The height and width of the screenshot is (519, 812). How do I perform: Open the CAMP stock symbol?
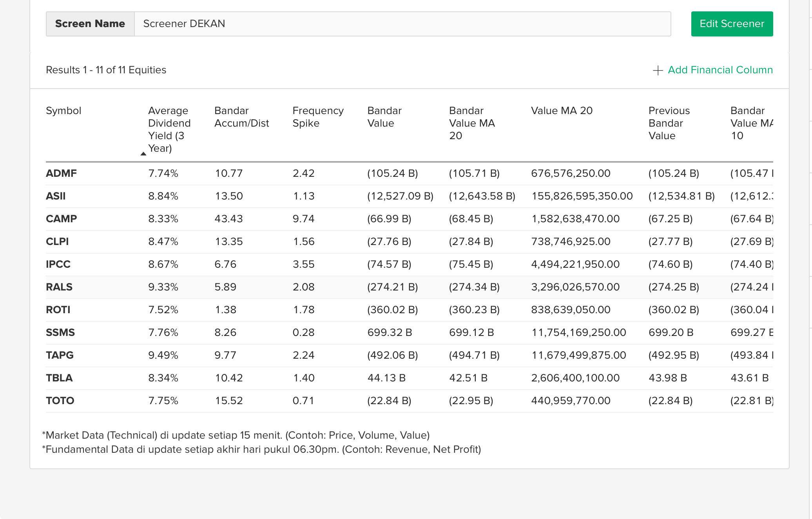tap(61, 219)
